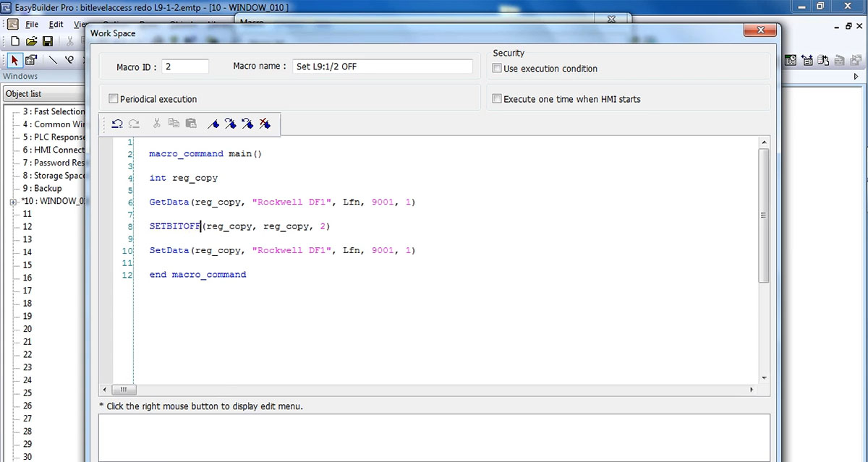The width and height of the screenshot is (868, 462).
Task: Click the GetData code line
Action: tap(282, 202)
